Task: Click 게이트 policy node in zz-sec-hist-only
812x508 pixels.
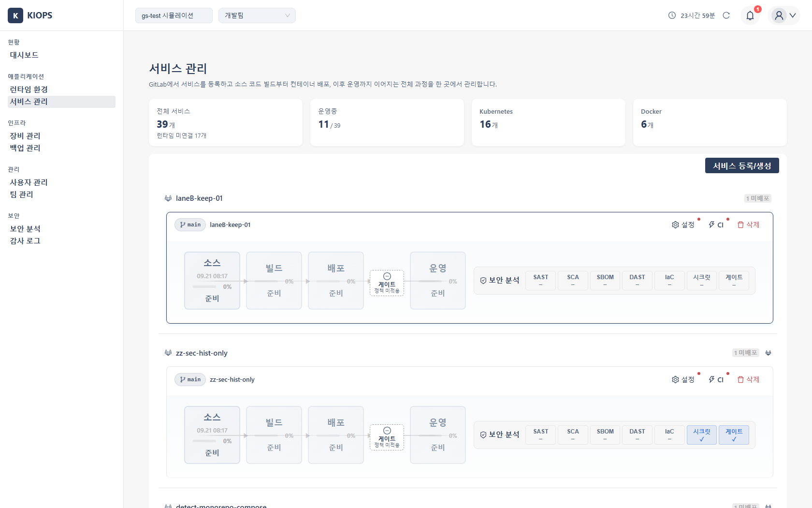Action: [387, 437]
